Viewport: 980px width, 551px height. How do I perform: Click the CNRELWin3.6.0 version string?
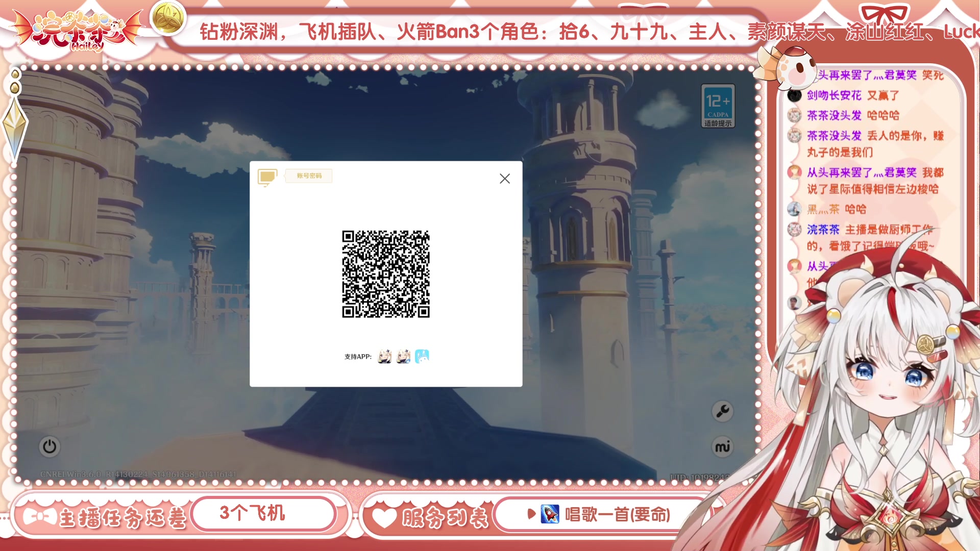138,474
